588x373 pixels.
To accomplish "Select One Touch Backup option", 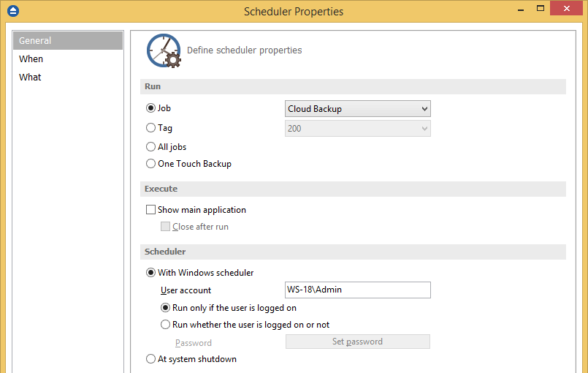I will click(151, 164).
